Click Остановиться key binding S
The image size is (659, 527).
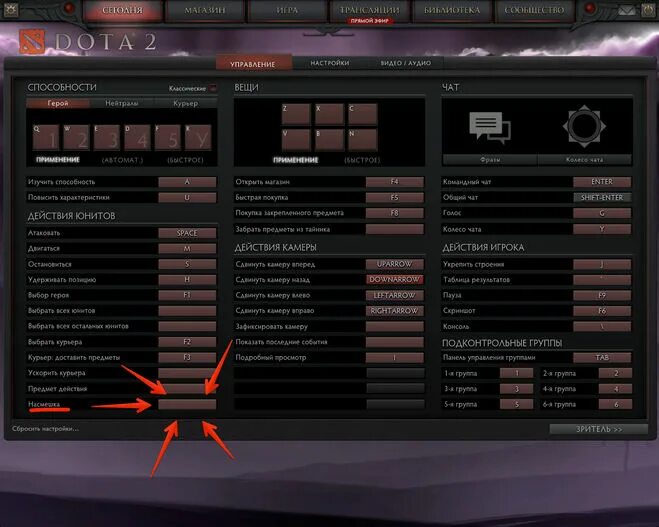[x=187, y=264]
